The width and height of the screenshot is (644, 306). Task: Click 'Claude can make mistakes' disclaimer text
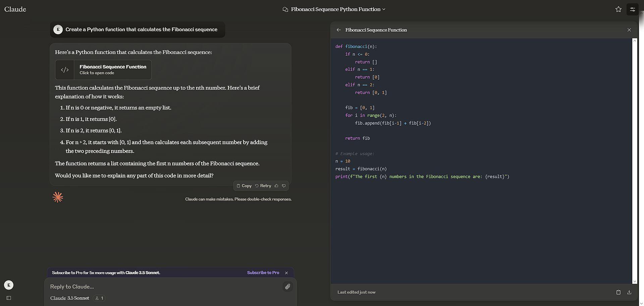point(238,199)
